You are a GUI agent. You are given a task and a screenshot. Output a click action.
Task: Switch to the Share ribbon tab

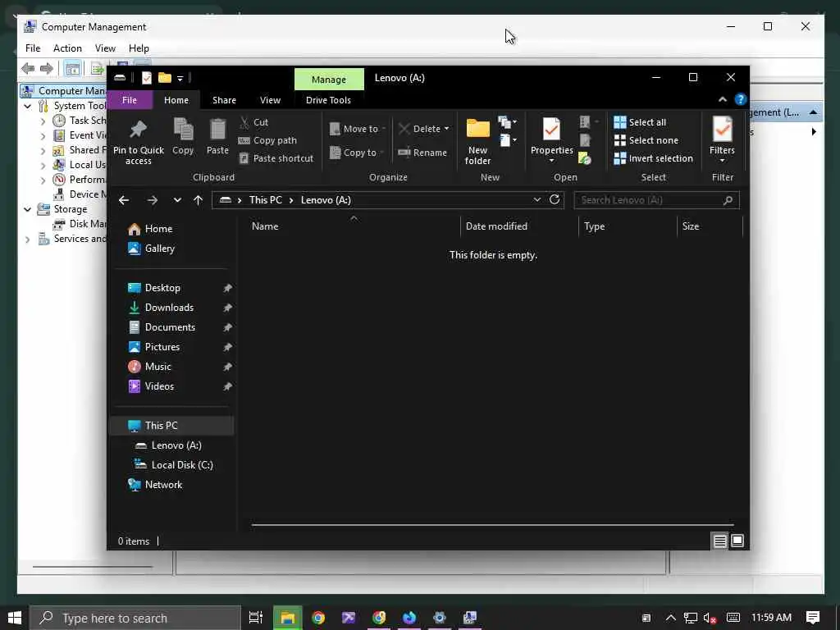pyautogui.click(x=224, y=100)
